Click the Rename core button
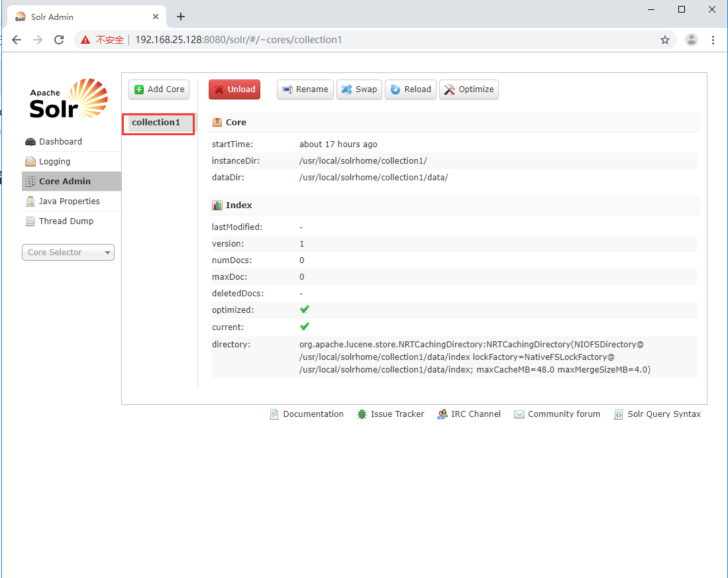This screenshot has height=578, width=728. (x=305, y=89)
